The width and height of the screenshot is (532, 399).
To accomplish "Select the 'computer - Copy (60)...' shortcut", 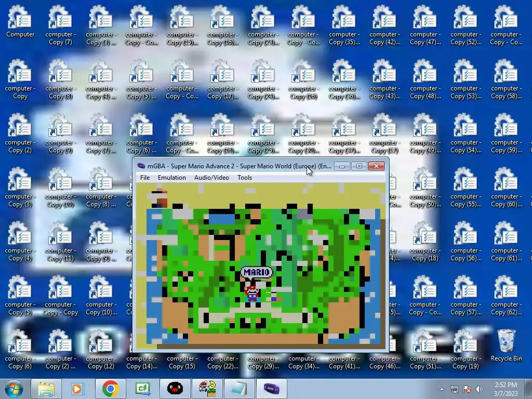I will pyautogui.click(x=506, y=188).
